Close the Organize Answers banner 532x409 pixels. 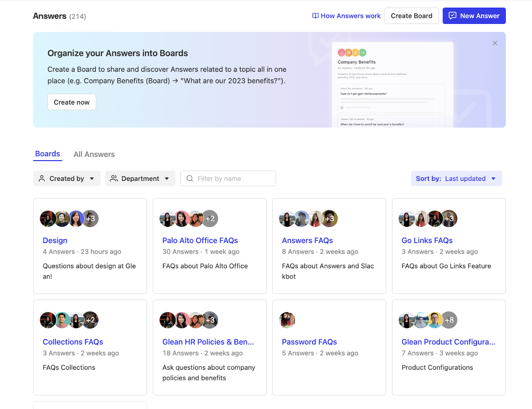495,43
